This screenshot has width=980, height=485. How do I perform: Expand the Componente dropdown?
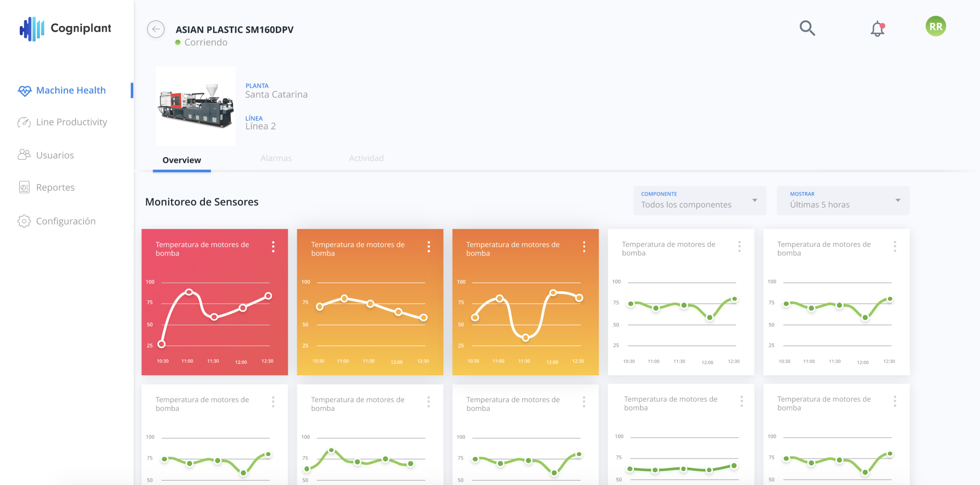(x=700, y=201)
